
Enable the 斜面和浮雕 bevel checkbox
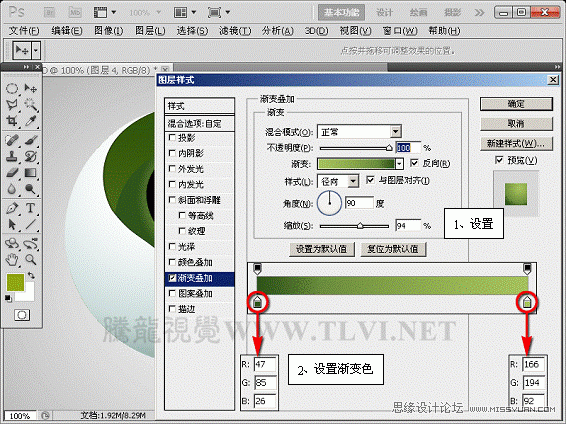(172, 200)
